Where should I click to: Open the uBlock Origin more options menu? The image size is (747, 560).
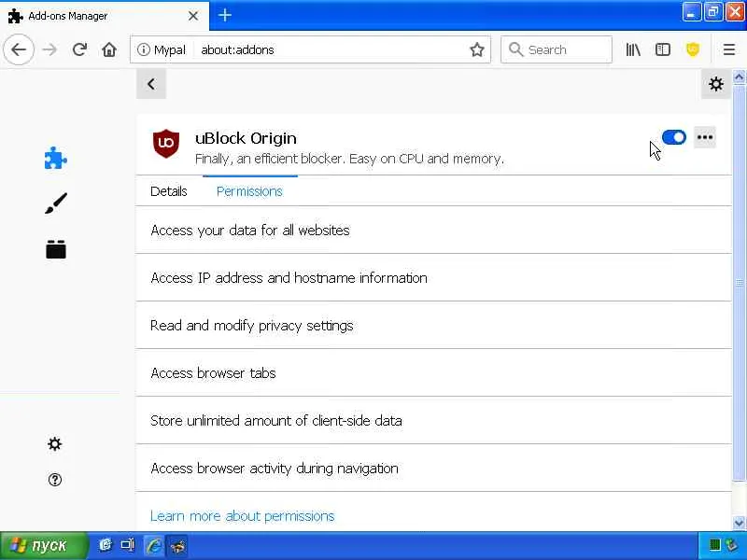(x=705, y=137)
